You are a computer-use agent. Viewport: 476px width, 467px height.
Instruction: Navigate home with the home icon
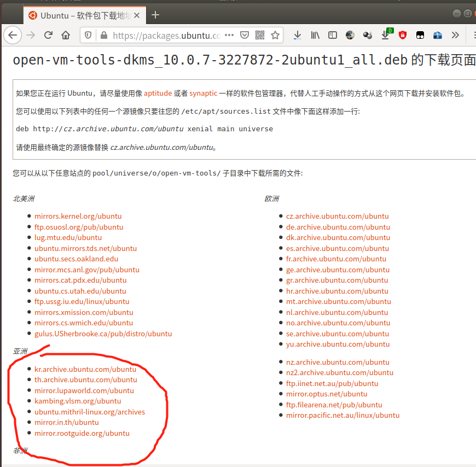[65, 34]
